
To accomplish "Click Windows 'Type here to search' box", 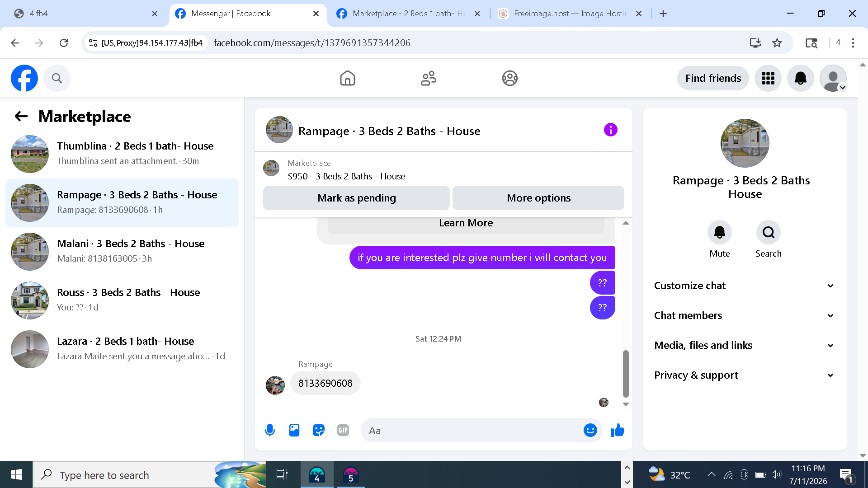I will (x=149, y=474).
